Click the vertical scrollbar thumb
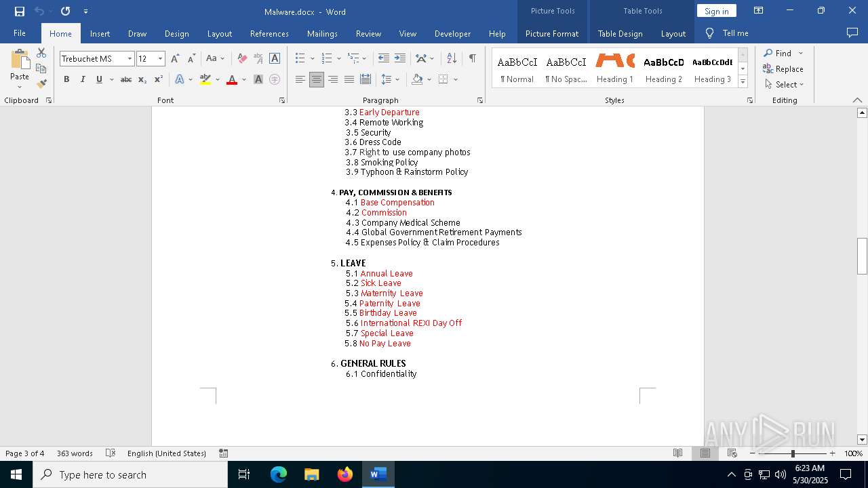 (x=862, y=256)
